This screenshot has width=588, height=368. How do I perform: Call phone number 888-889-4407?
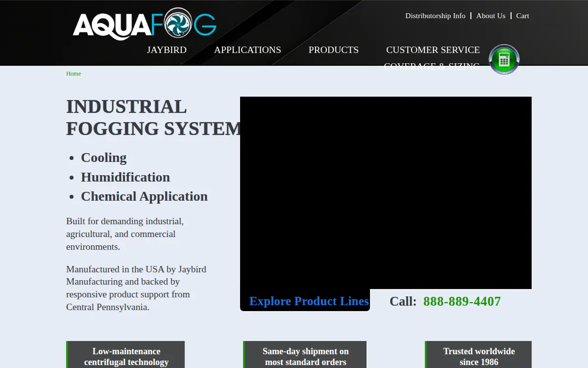(462, 301)
